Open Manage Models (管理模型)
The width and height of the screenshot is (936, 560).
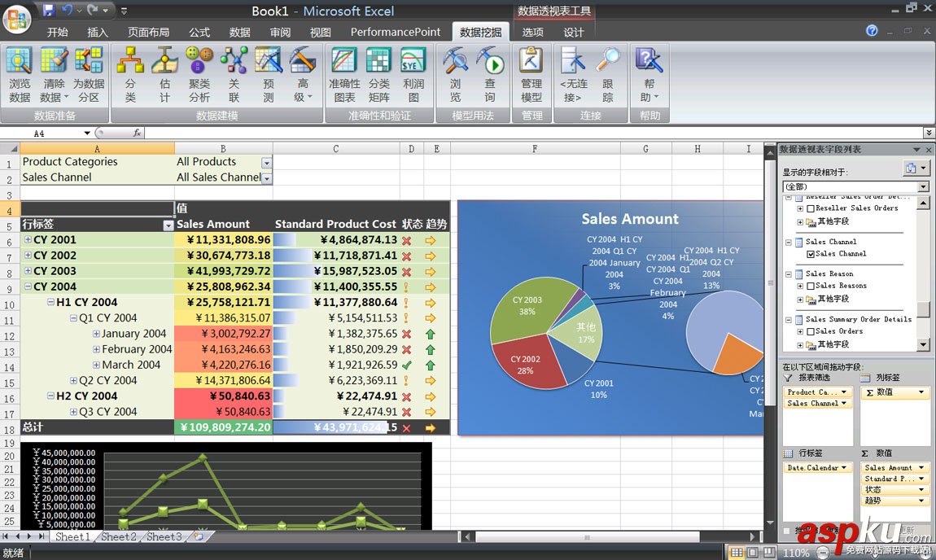pyautogui.click(x=531, y=75)
